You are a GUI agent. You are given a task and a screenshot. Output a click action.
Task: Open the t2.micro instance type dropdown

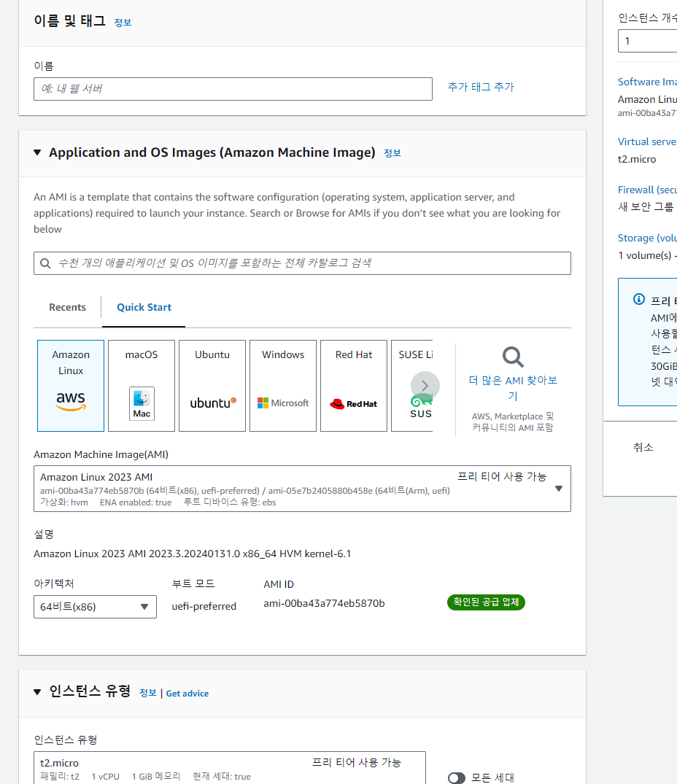click(x=230, y=768)
